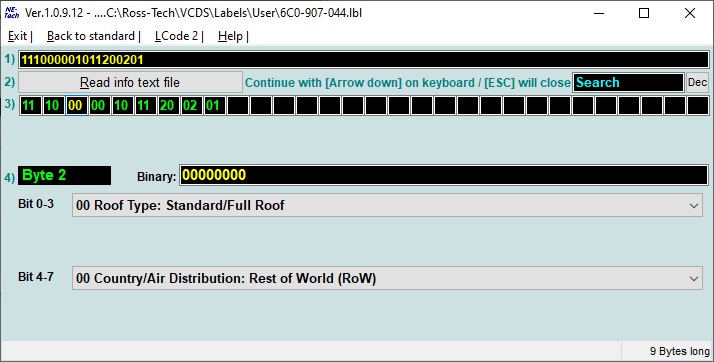Focus the Search input field
This screenshot has height=362, width=714.
tap(628, 82)
